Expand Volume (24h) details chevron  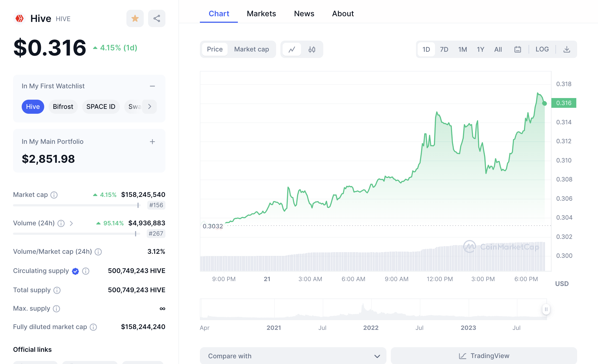71,223
